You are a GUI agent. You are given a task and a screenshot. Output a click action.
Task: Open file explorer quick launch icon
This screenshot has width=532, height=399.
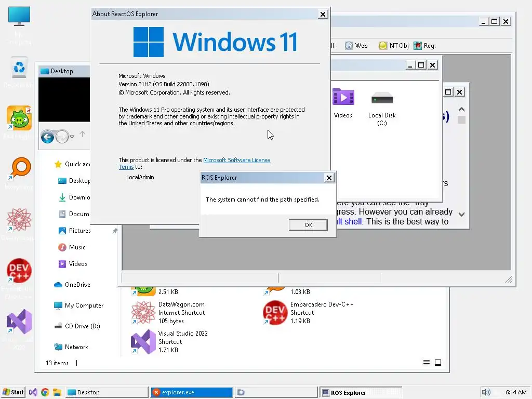(57, 392)
